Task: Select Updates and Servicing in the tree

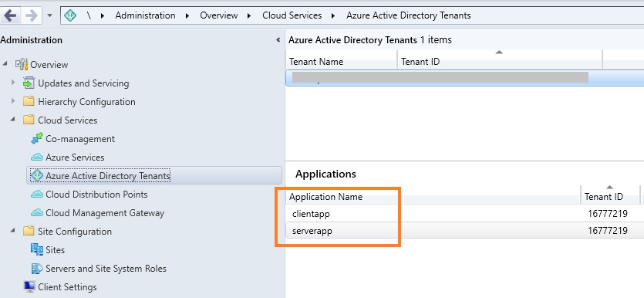Action: point(83,83)
